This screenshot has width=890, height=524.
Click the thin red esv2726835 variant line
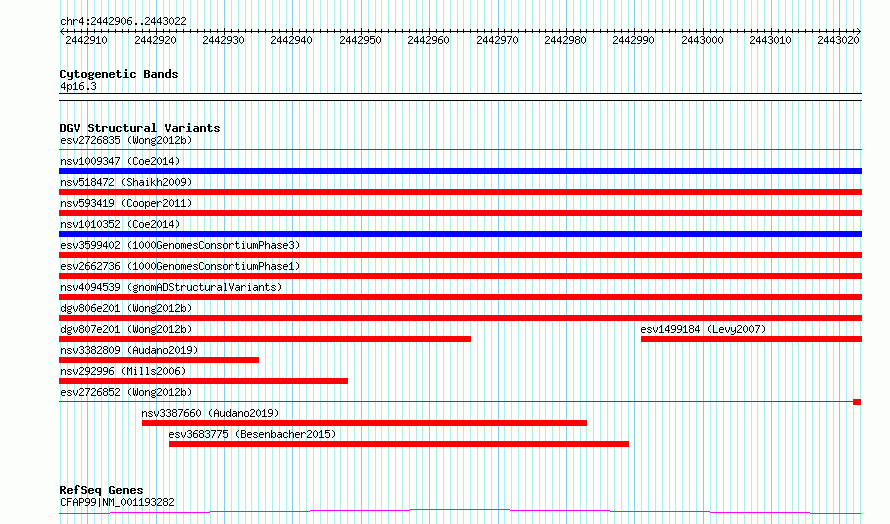click(460, 150)
